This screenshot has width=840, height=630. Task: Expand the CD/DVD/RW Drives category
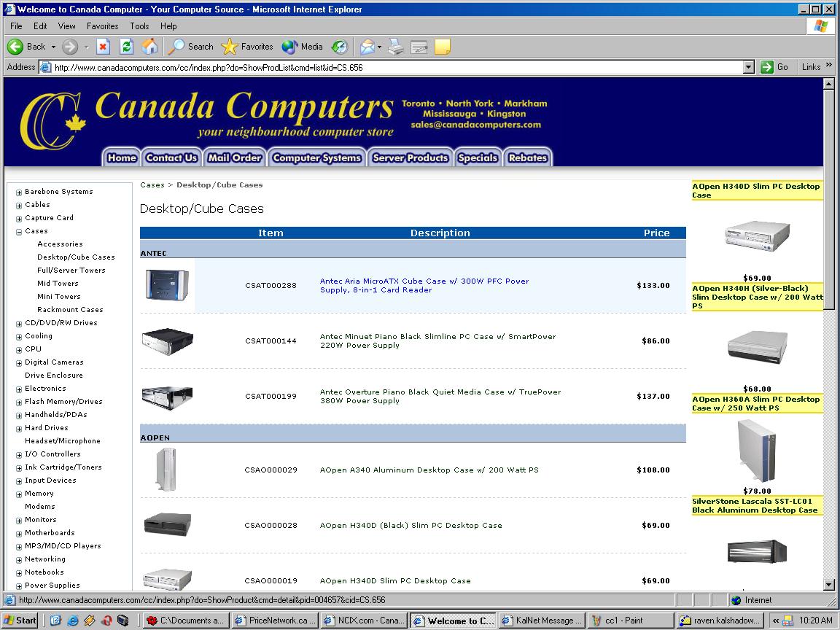pyautogui.click(x=19, y=324)
